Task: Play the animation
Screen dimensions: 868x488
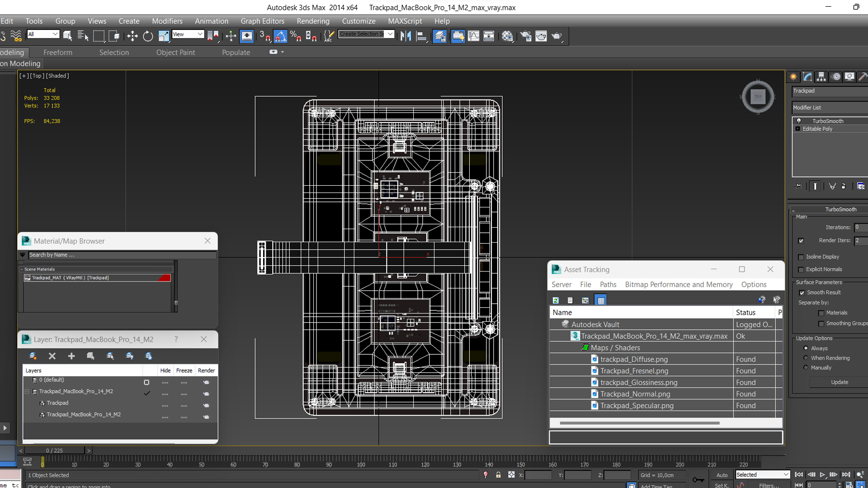Action: coord(822,474)
